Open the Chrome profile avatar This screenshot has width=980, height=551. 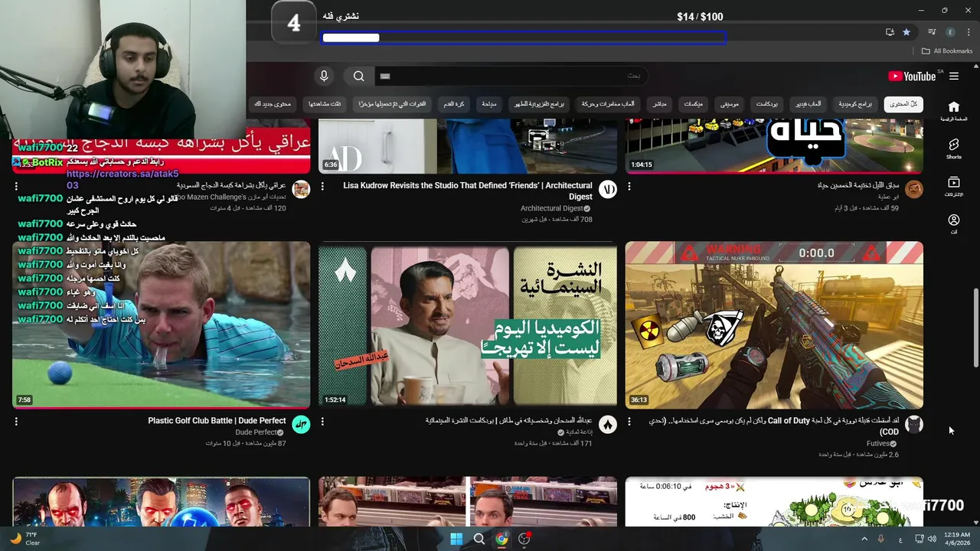[951, 32]
